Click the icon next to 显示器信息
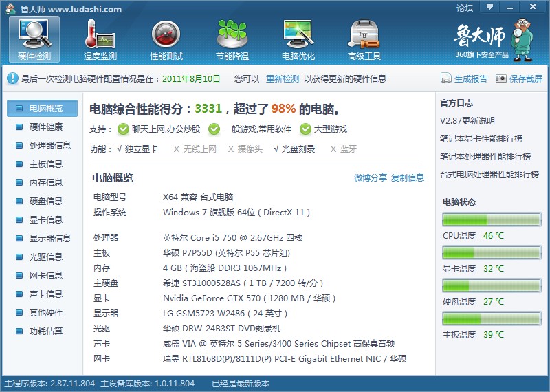 point(19,238)
